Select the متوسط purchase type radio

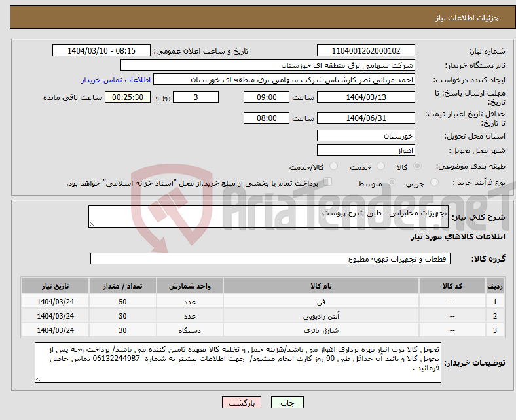coord(392,183)
